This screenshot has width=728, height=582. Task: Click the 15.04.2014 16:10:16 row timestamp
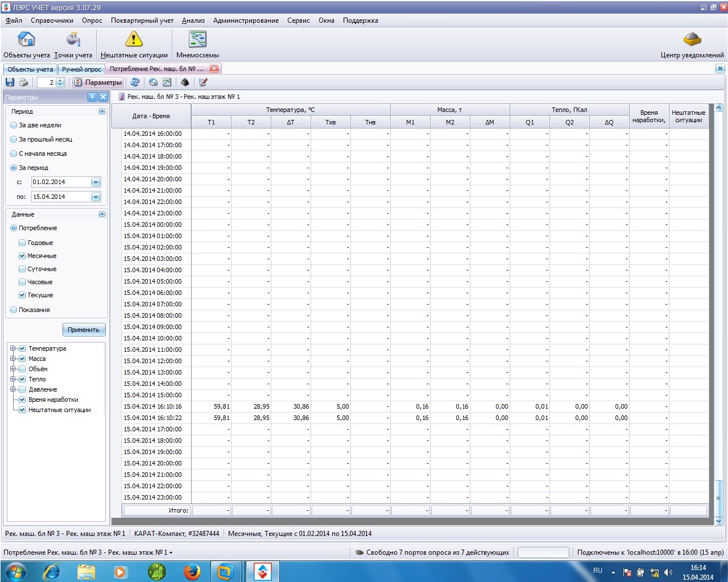coord(152,406)
